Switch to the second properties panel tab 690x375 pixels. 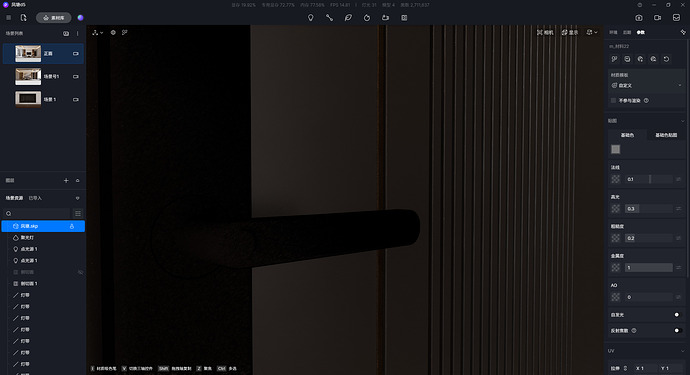[x=627, y=33]
